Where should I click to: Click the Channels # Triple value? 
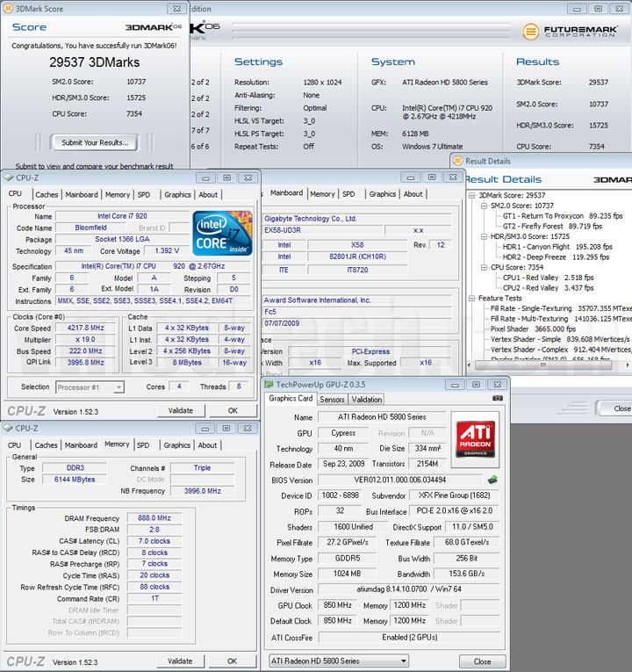pyautogui.click(x=202, y=467)
